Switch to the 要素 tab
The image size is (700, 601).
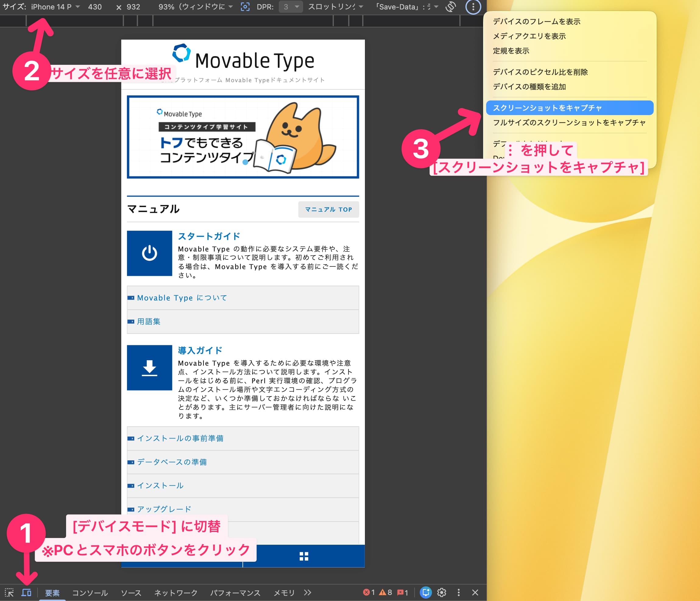coord(52,593)
